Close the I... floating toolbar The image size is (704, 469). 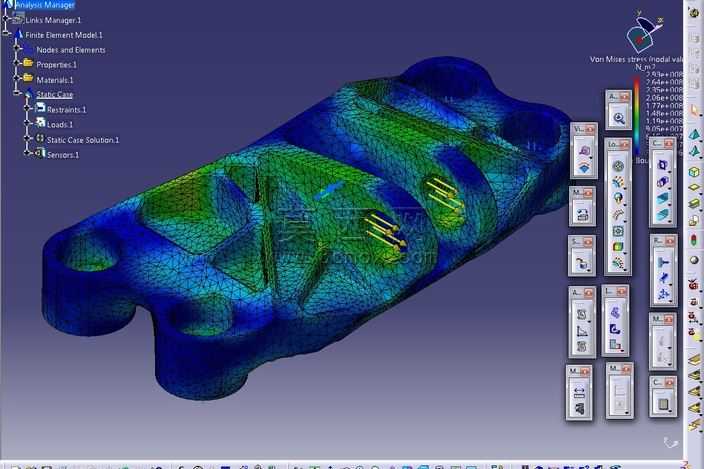click(622, 291)
